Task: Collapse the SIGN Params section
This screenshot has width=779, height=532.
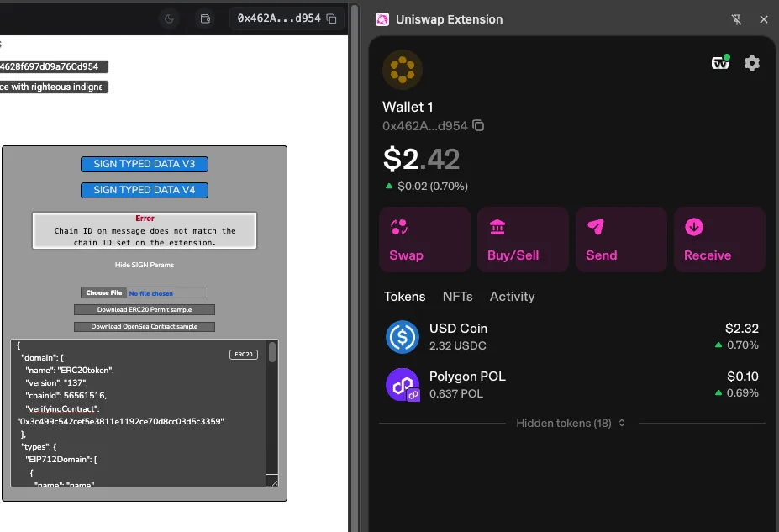Action: [x=144, y=265]
